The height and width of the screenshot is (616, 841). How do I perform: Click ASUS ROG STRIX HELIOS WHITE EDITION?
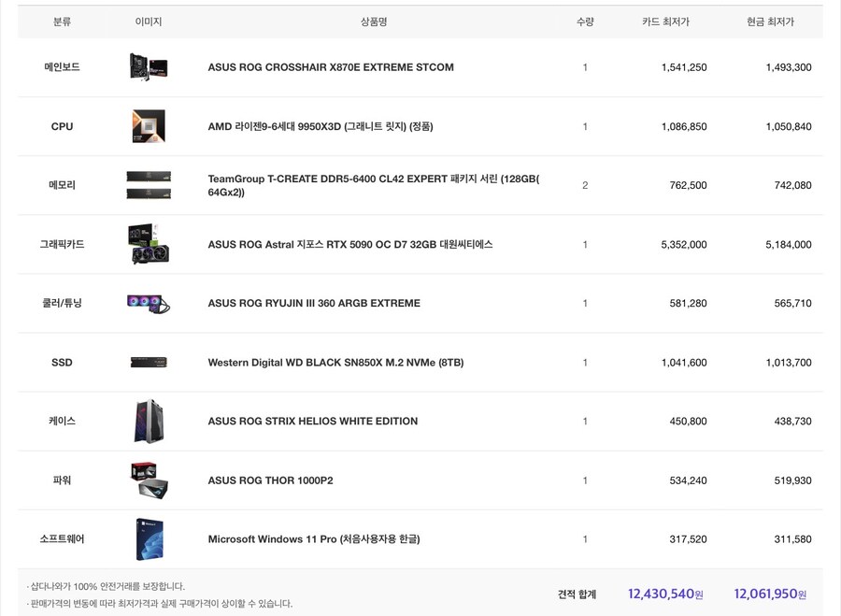click(313, 421)
